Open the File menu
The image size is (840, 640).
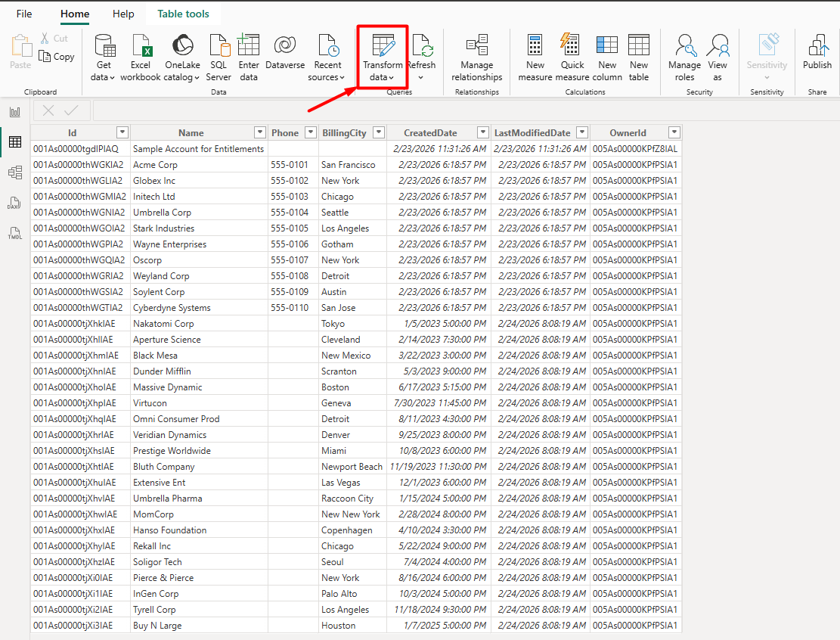(24, 14)
